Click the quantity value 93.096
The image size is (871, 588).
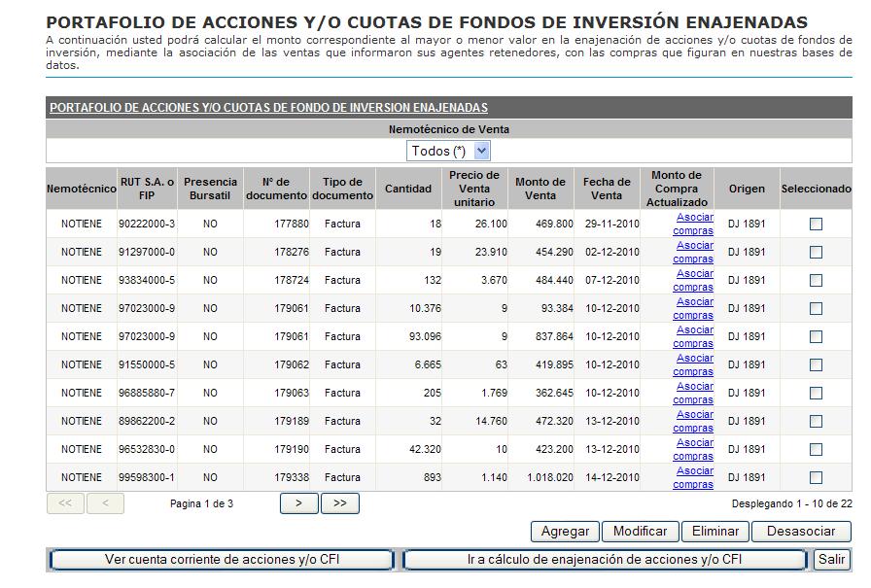click(425, 336)
